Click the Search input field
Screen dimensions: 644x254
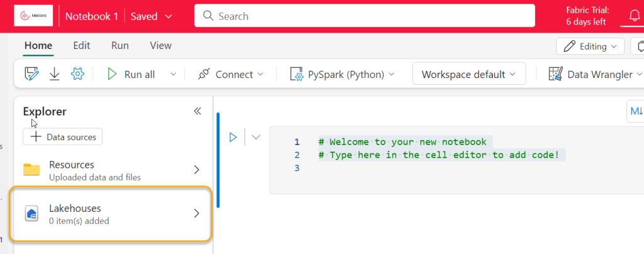[365, 16]
